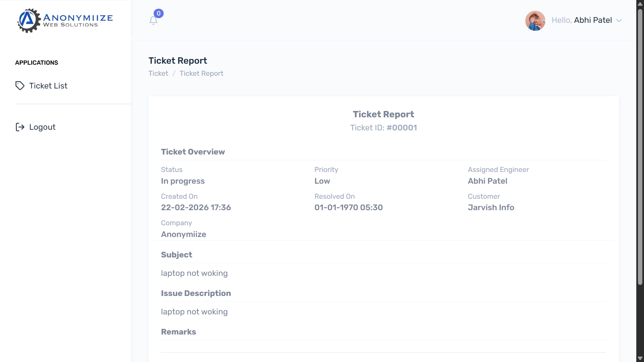Click the status value In progress

click(183, 181)
